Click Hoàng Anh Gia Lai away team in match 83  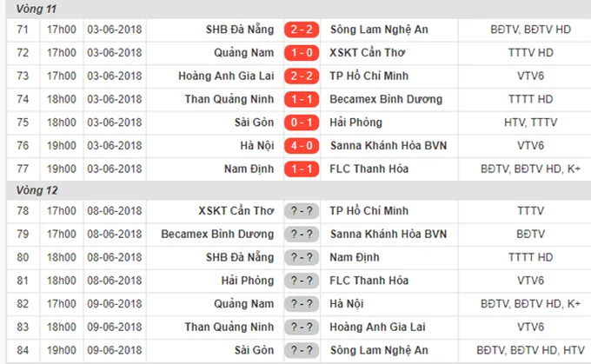(378, 327)
